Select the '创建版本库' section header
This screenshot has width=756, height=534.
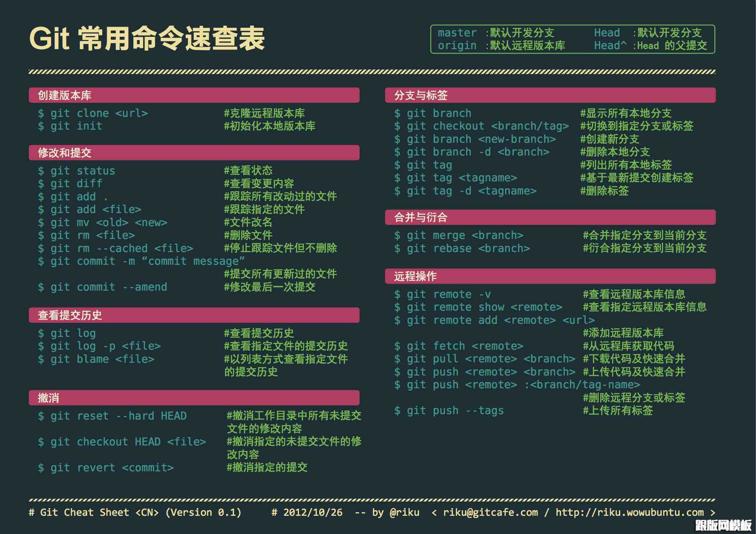point(194,95)
